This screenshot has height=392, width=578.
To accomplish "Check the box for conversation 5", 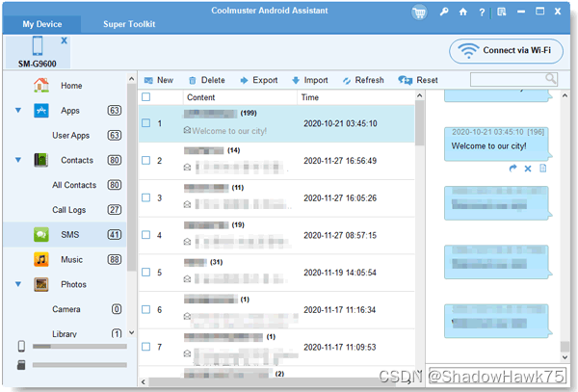I will 146,272.
